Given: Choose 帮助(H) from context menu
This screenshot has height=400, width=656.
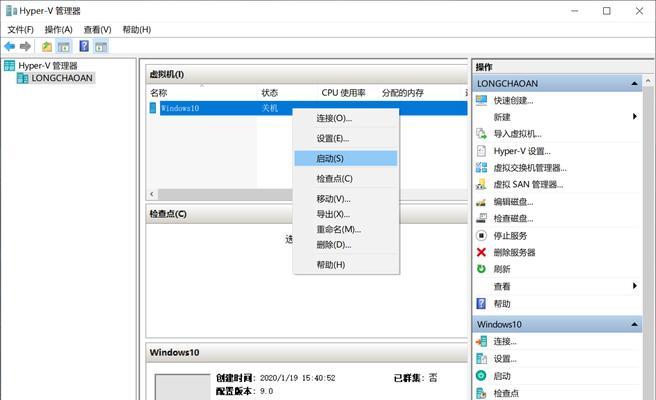Looking at the screenshot, I should [346, 265].
